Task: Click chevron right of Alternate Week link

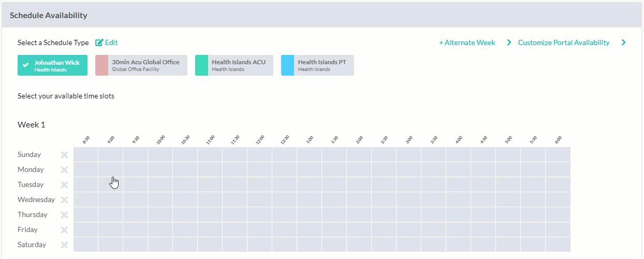Action: pyautogui.click(x=509, y=42)
